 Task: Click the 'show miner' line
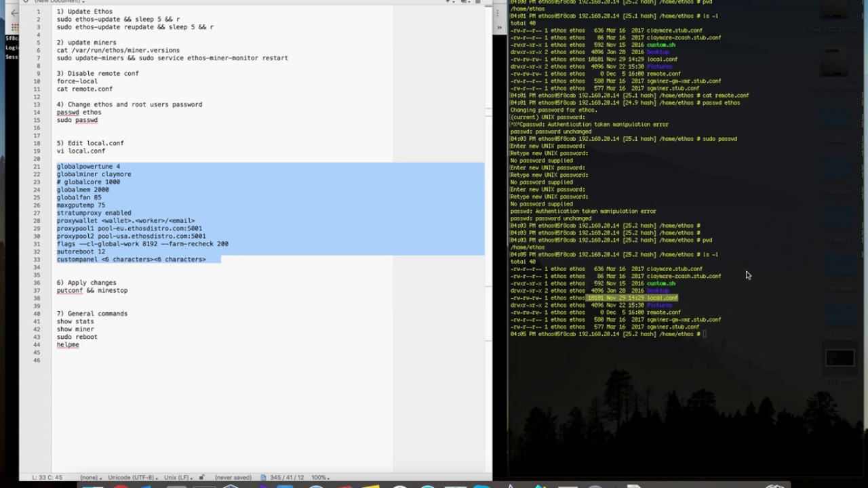75,329
